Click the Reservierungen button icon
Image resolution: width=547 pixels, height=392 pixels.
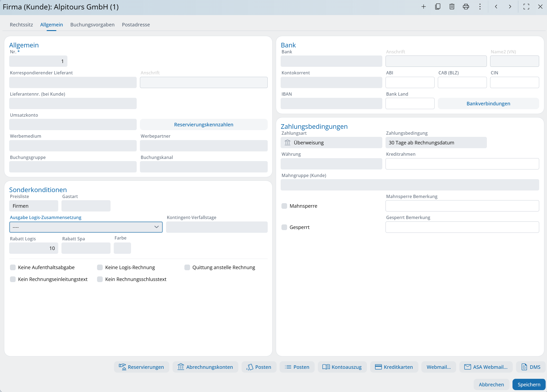coord(122,367)
